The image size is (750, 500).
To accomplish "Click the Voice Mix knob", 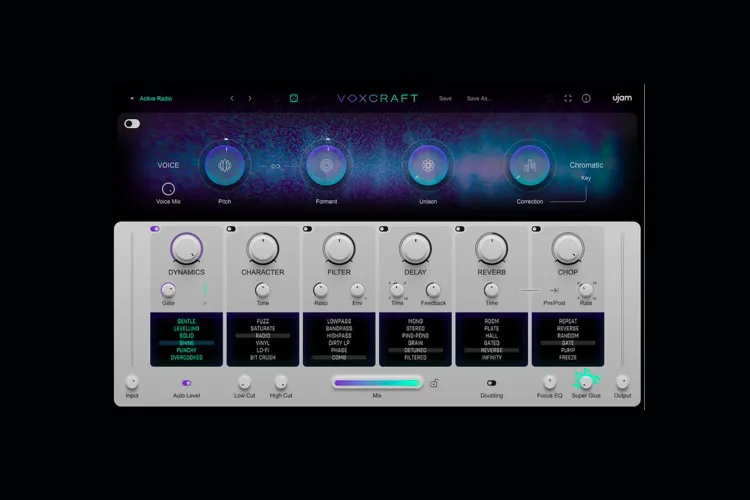I will 168,189.
